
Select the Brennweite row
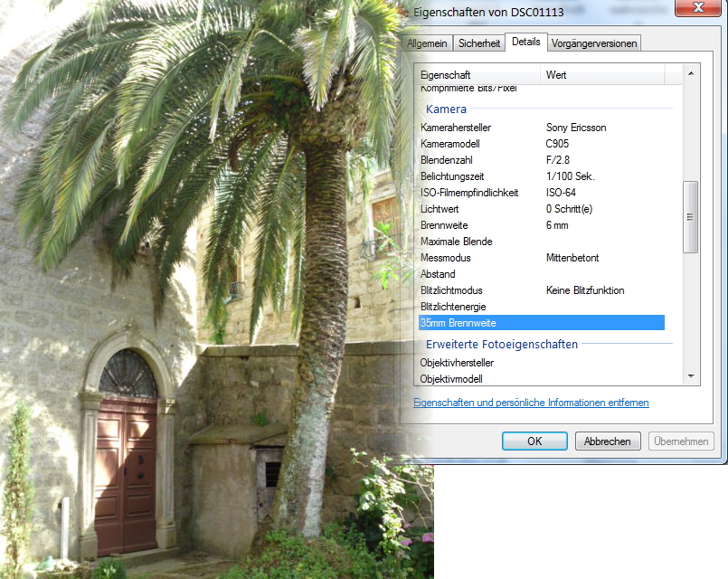click(542, 224)
